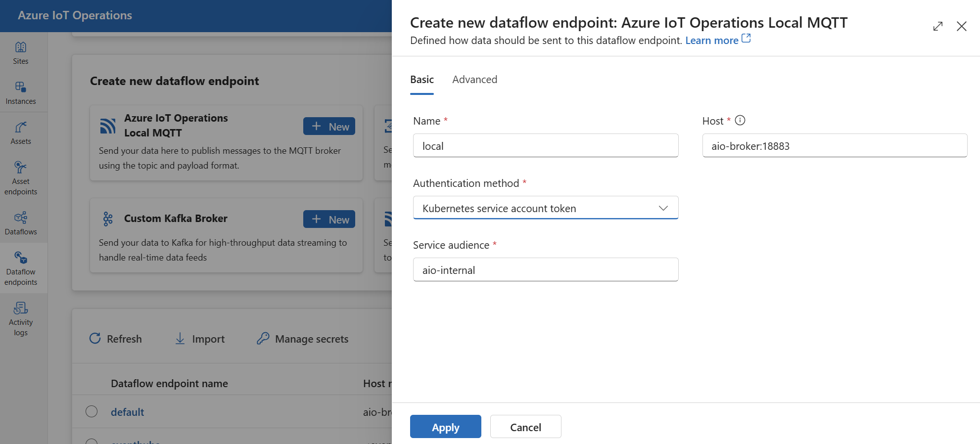Click the Refresh label in endpoint toolbar
Image resolution: width=980 pixels, height=444 pixels.
(x=124, y=339)
